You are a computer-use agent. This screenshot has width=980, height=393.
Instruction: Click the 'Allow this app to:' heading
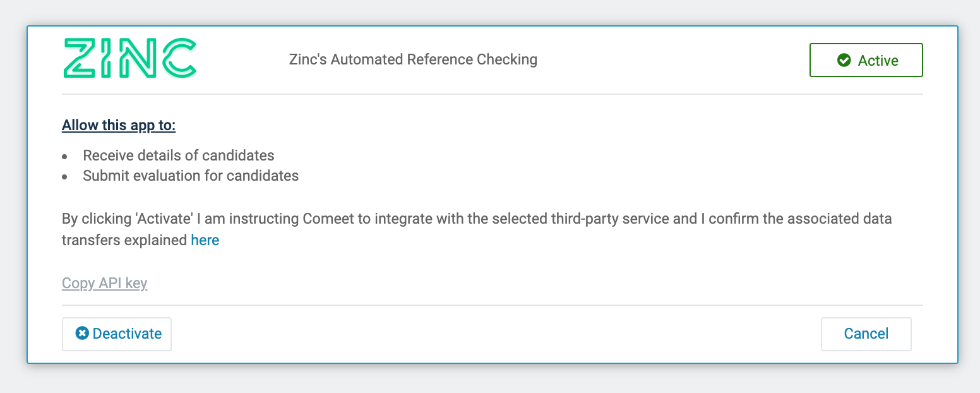coord(119,125)
